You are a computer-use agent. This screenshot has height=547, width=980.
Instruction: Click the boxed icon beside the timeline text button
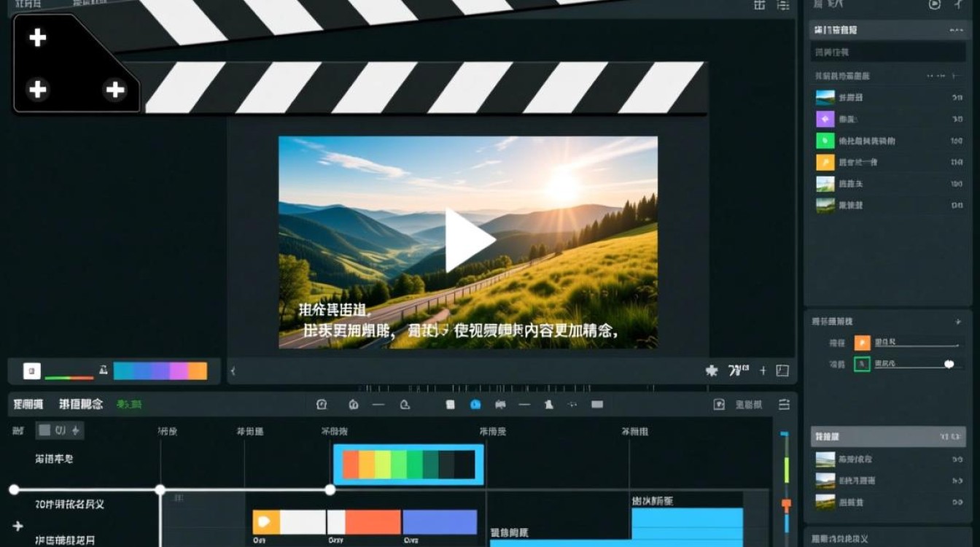coord(719,404)
